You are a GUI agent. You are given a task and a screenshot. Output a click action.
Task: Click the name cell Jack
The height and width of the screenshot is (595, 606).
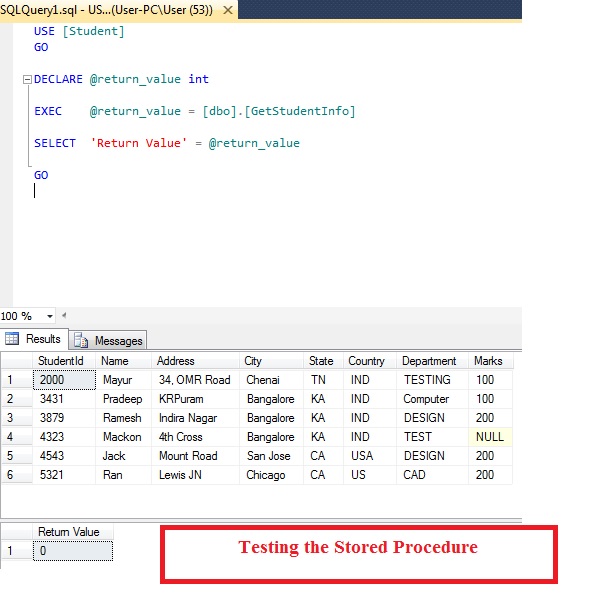click(123, 456)
